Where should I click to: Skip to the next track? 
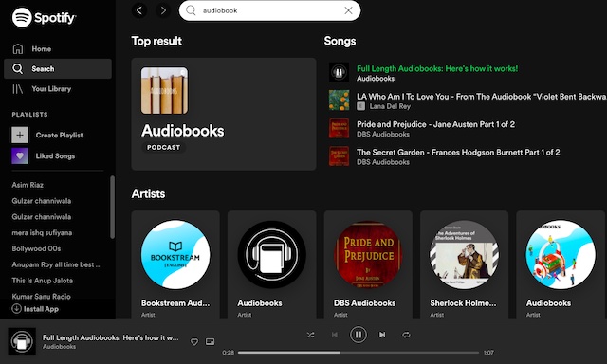click(x=382, y=335)
